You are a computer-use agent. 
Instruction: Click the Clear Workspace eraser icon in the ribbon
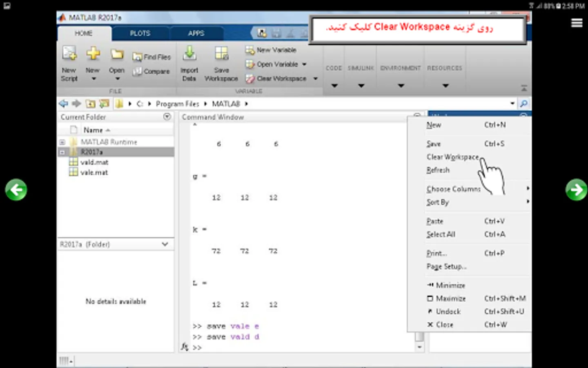click(250, 79)
